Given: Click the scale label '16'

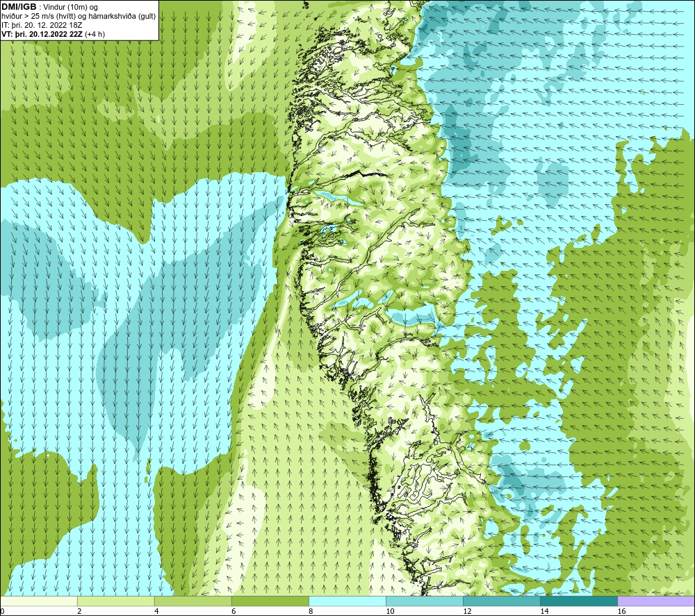Looking at the screenshot, I should tap(621, 611).
